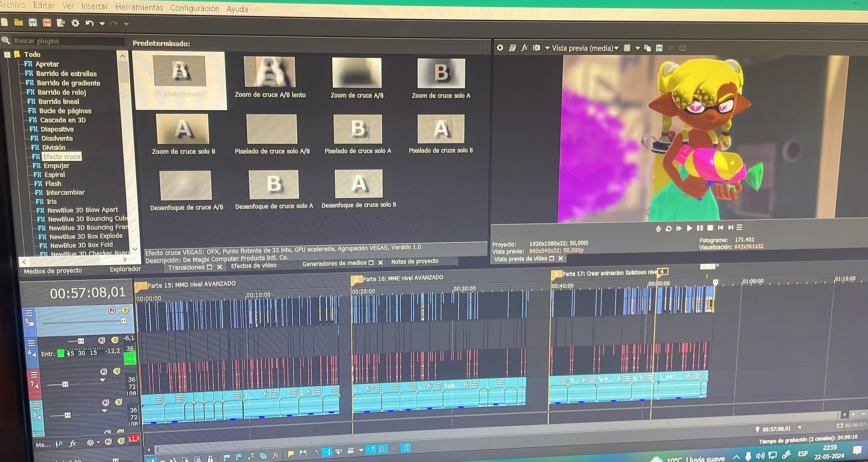Click the red Save As floppy icon

47,22
